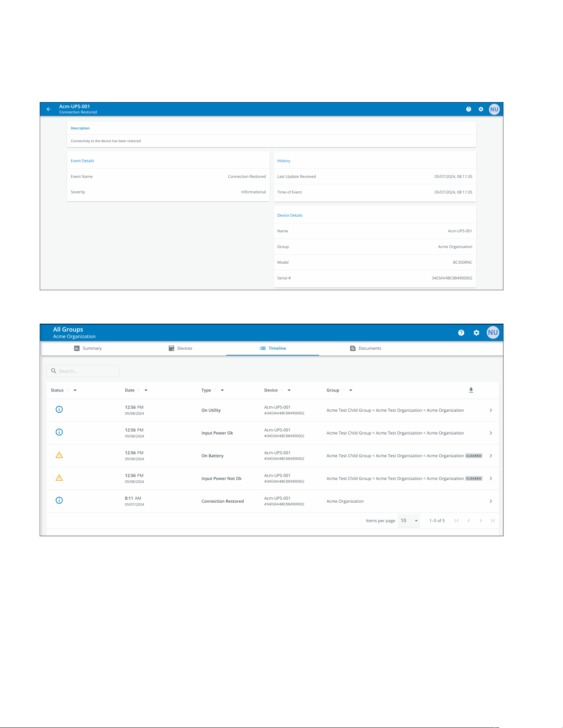Click 'On Battery' event type
Viewport: 563px width, 728px height.
[212, 456]
